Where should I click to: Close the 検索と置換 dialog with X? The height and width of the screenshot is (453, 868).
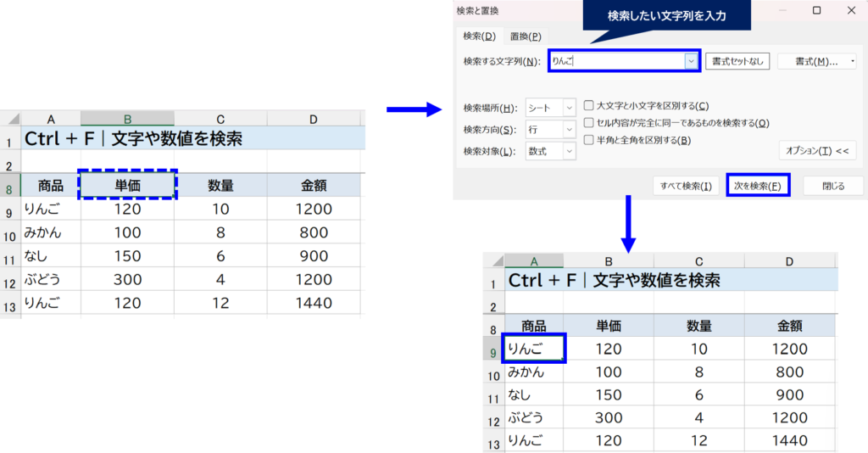pos(851,10)
